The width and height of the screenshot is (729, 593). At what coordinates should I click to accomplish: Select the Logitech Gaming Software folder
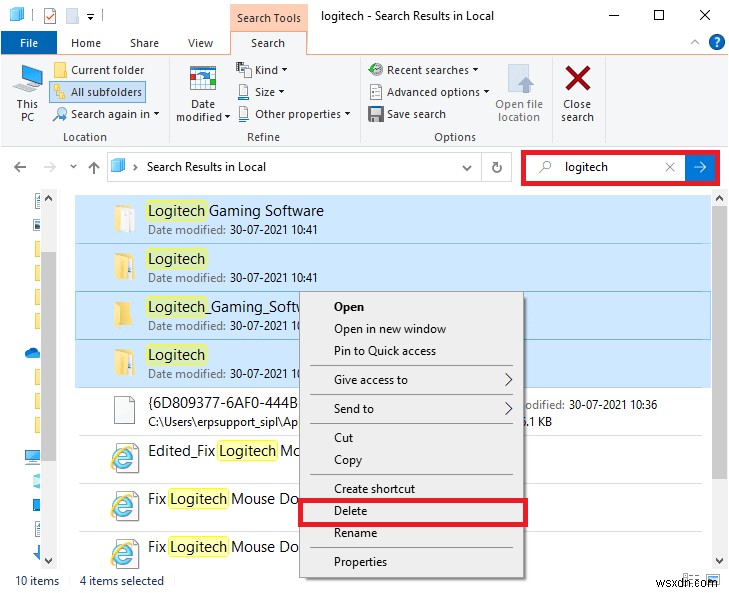click(235, 211)
